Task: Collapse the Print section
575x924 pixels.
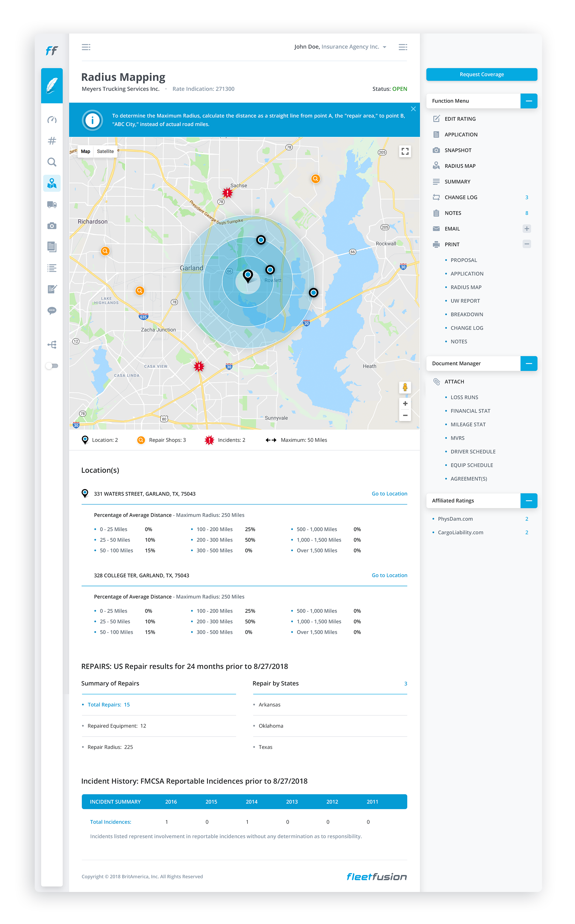Action: (x=527, y=244)
